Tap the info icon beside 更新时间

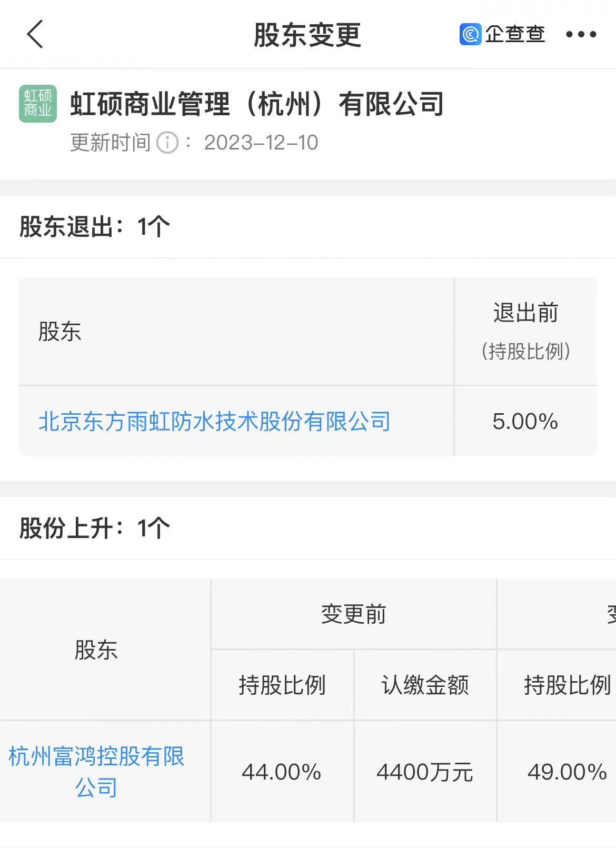click(x=168, y=143)
